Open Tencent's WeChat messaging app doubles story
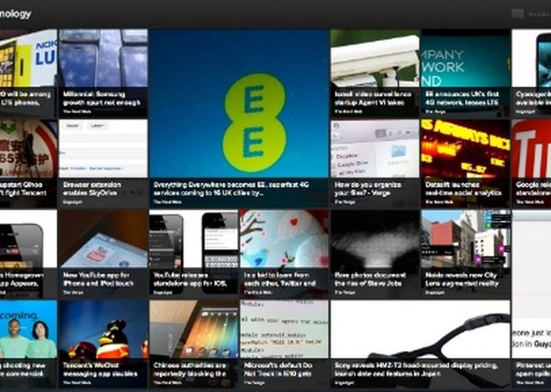The width and height of the screenshot is (551, 392). click(x=104, y=344)
